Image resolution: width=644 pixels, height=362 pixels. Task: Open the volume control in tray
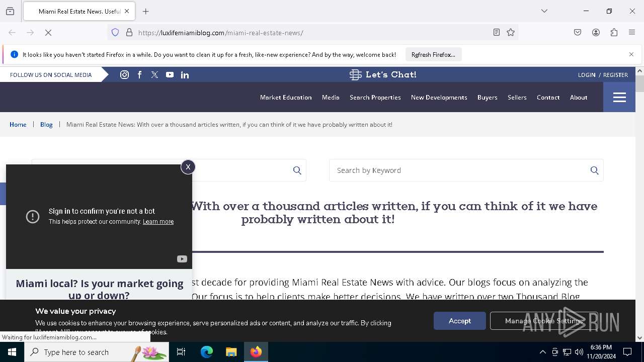click(x=579, y=352)
